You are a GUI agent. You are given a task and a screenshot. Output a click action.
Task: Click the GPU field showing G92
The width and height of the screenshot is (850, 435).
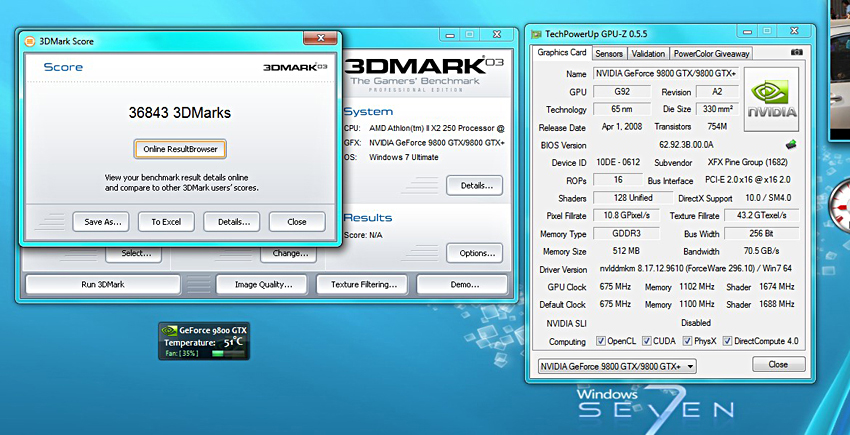[622, 91]
